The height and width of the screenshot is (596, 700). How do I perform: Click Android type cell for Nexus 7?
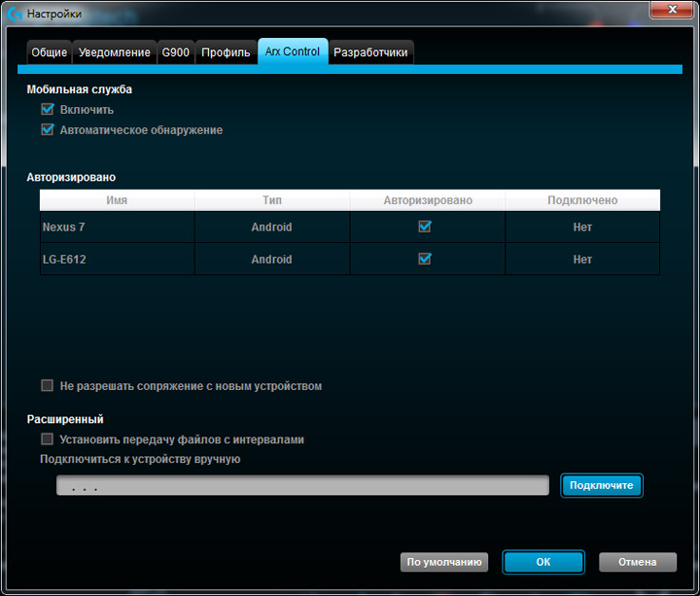[271, 228]
